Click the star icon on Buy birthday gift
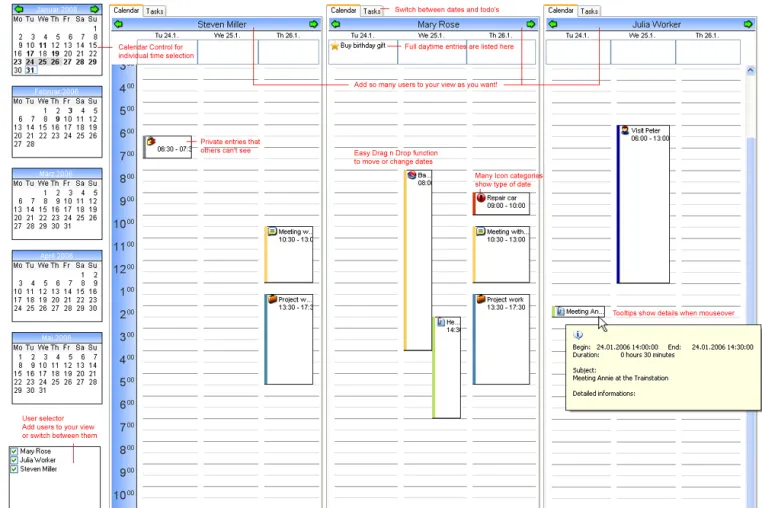This screenshot has width=762, height=508. coord(334,46)
